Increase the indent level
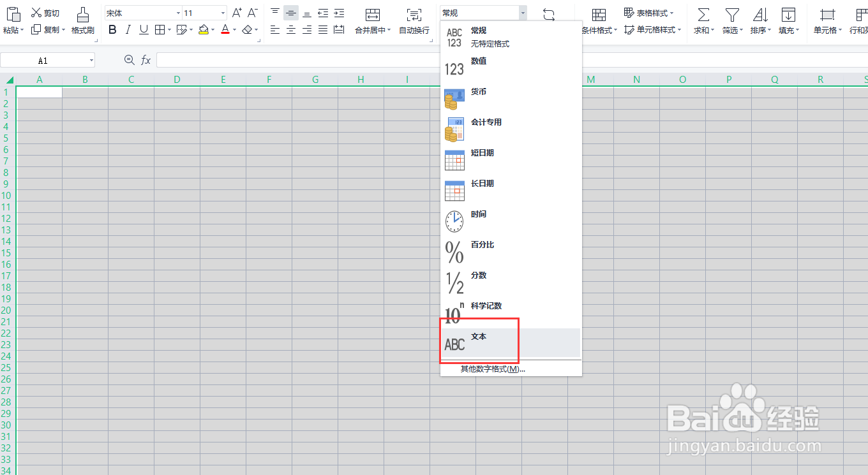Screen dimensions: 868x475 (339, 13)
